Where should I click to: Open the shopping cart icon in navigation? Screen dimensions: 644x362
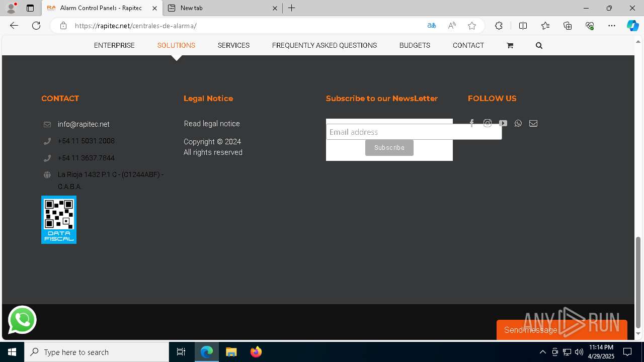(x=510, y=45)
